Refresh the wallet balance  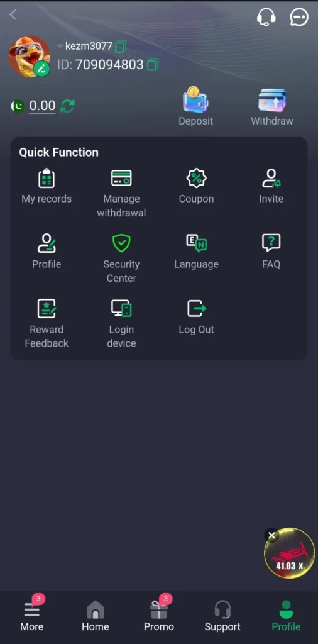point(67,106)
